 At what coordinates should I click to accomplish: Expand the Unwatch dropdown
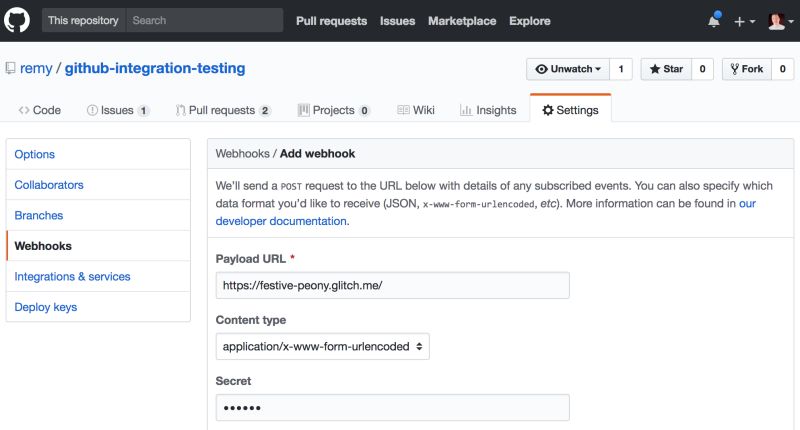[x=567, y=69]
